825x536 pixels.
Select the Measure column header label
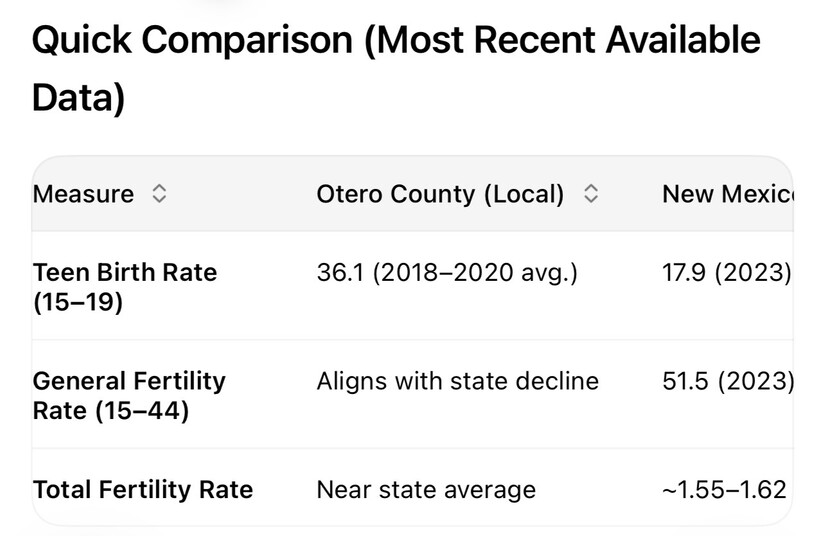(83, 194)
